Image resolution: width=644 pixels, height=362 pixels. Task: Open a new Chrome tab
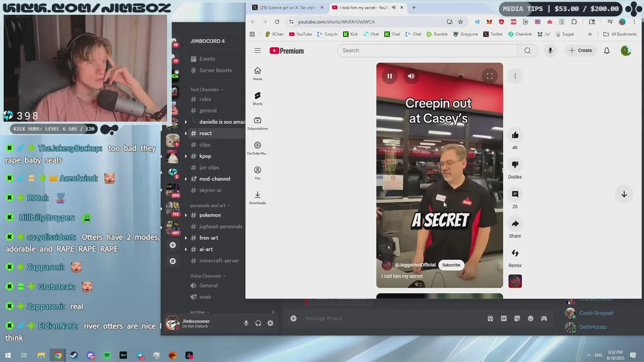point(414,8)
